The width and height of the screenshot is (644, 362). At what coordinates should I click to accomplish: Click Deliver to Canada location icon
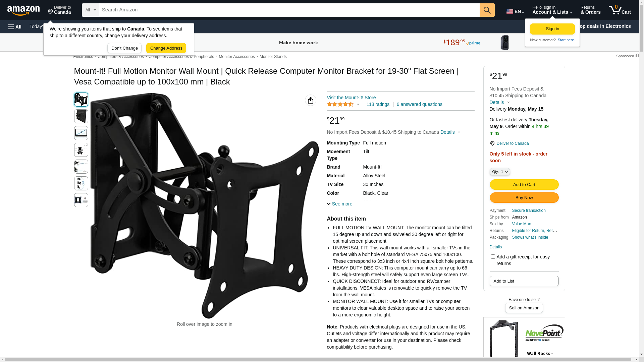click(492, 143)
